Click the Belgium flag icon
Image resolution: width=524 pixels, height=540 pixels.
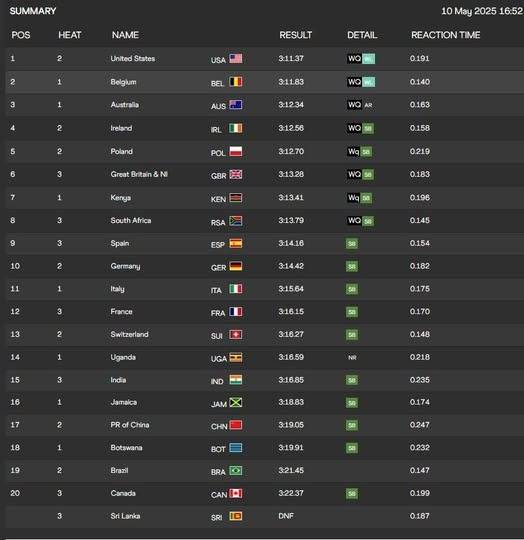[x=235, y=82]
